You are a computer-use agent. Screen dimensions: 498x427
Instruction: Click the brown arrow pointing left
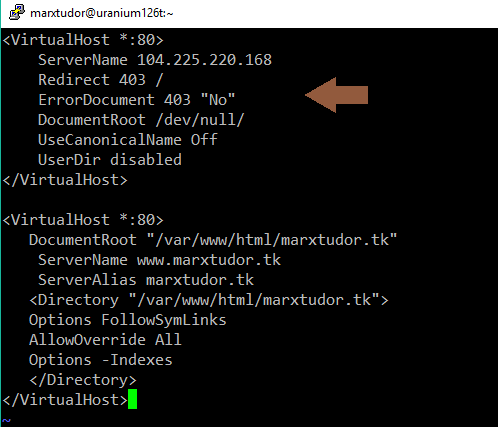pos(336,95)
